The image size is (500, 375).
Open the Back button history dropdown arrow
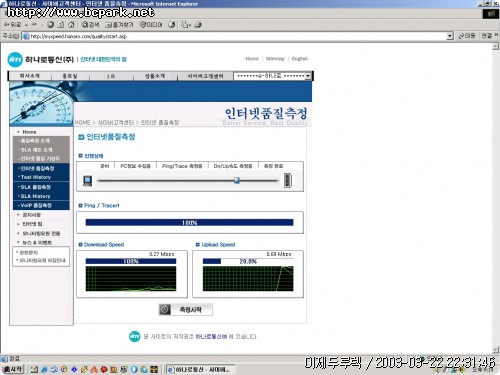click(26, 25)
